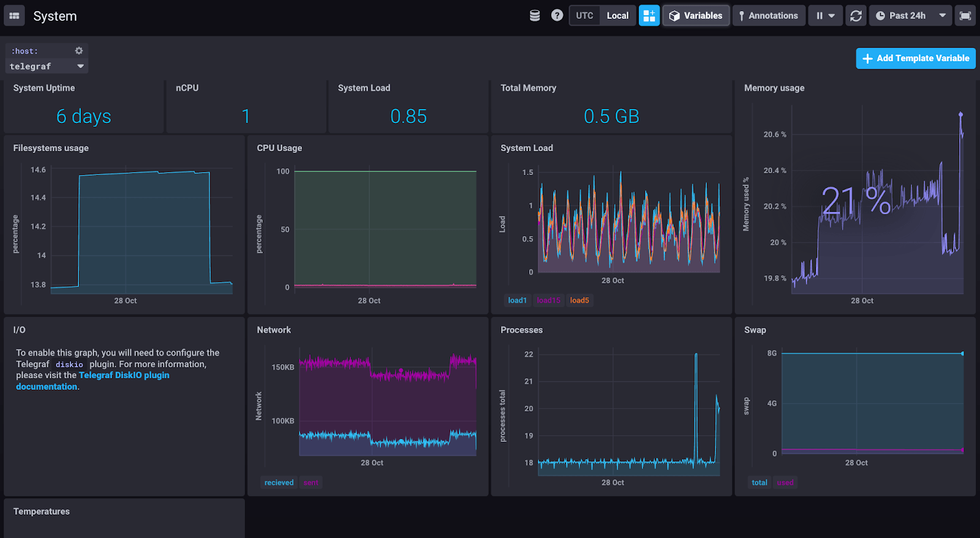
Task: Click Add Template Variable button
Action: (916, 59)
